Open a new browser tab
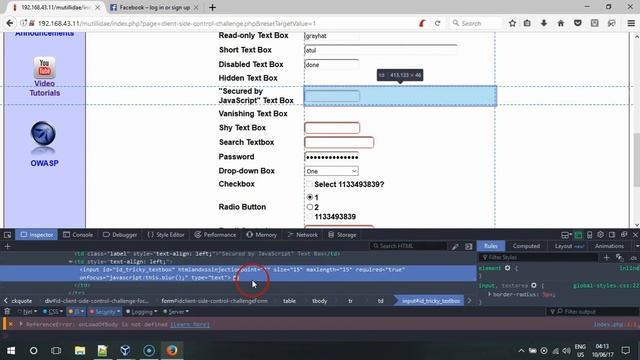The width and height of the screenshot is (640, 360). click(x=212, y=7)
